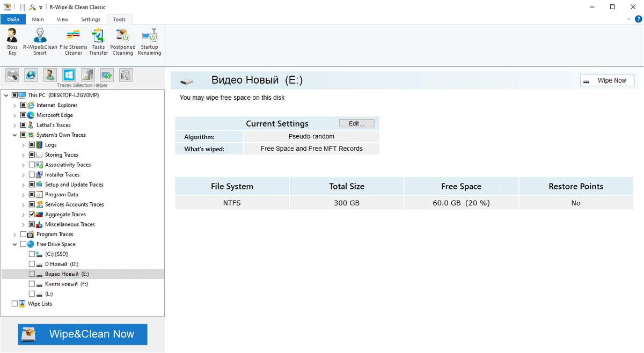This screenshot has height=353, width=644.
Task: Click the Logs books icon
Action: (40, 145)
